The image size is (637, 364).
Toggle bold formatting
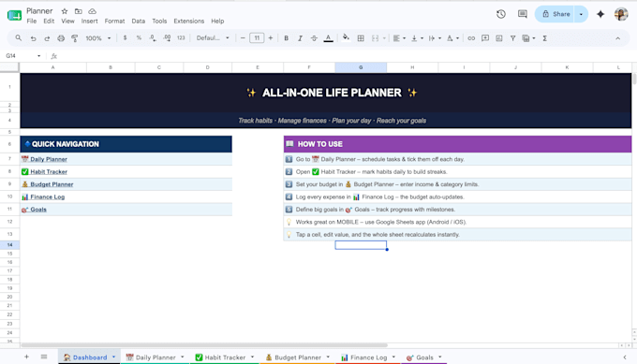click(x=286, y=38)
